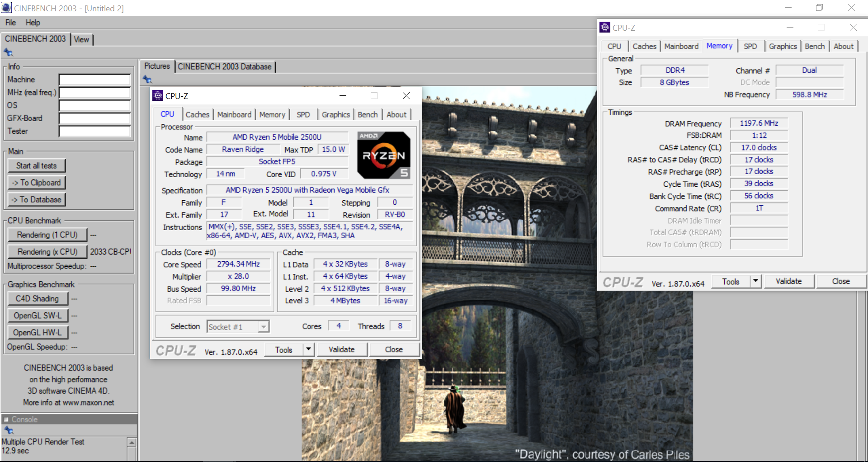Click the CPU-Z title icon in front window
Screen dimensions: 868x462
[158, 95]
